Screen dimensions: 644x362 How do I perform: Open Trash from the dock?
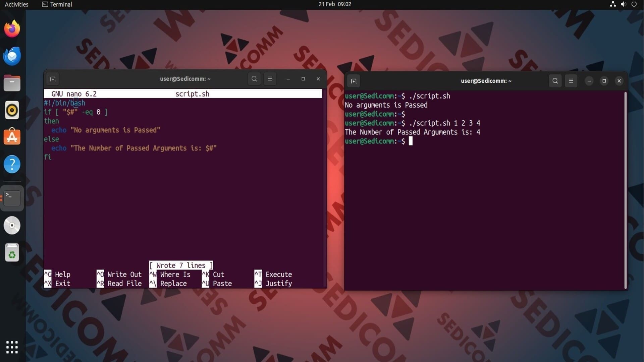click(x=12, y=253)
